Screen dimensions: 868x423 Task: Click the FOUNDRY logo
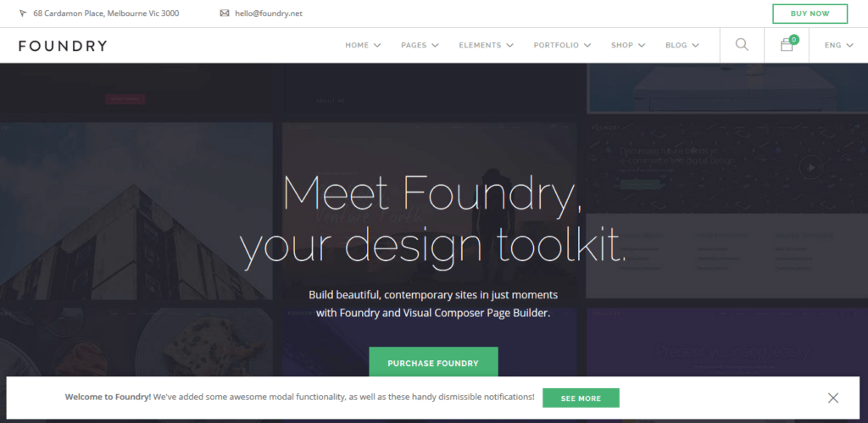pyautogui.click(x=63, y=46)
